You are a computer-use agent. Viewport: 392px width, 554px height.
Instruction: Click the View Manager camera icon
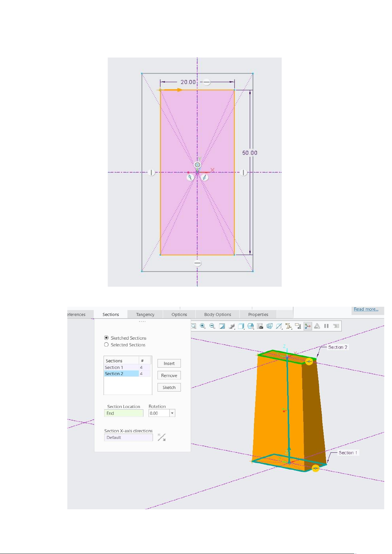(x=260, y=326)
